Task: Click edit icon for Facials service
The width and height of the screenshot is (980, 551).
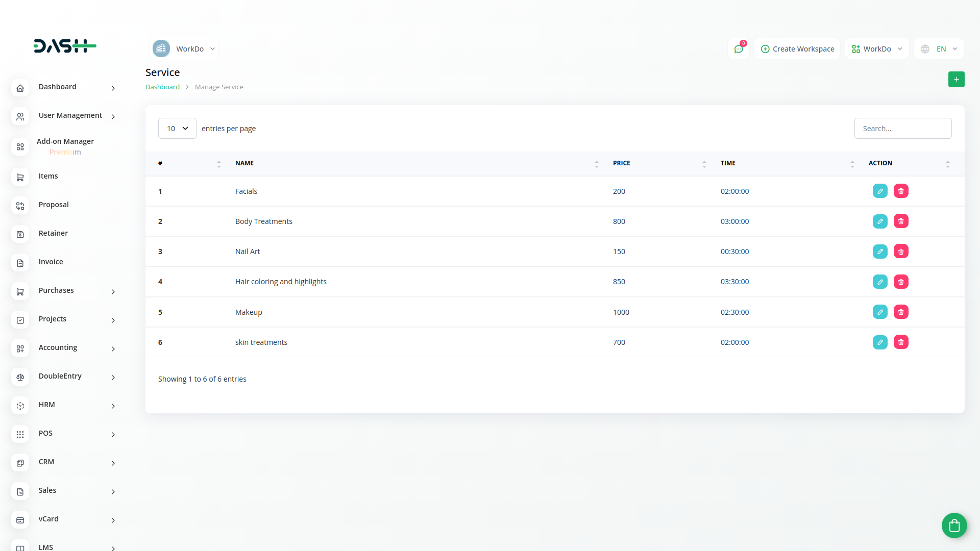Action: [x=880, y=191]
